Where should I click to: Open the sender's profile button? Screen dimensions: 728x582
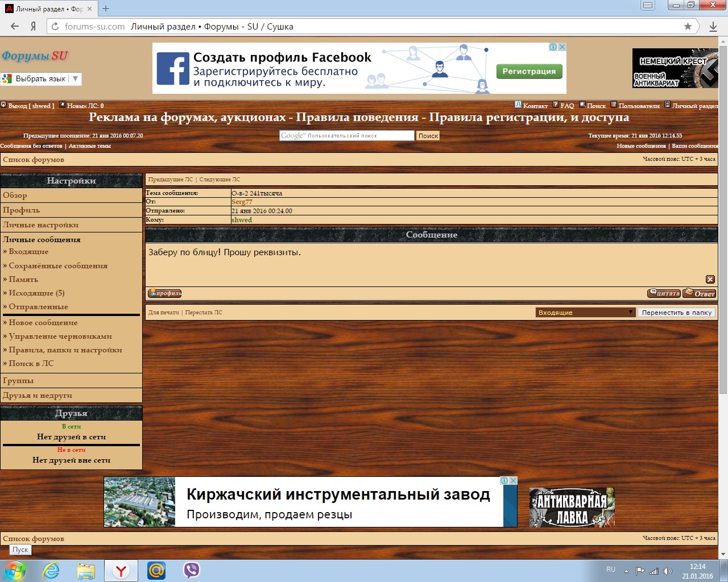click(x=164, y=293)
